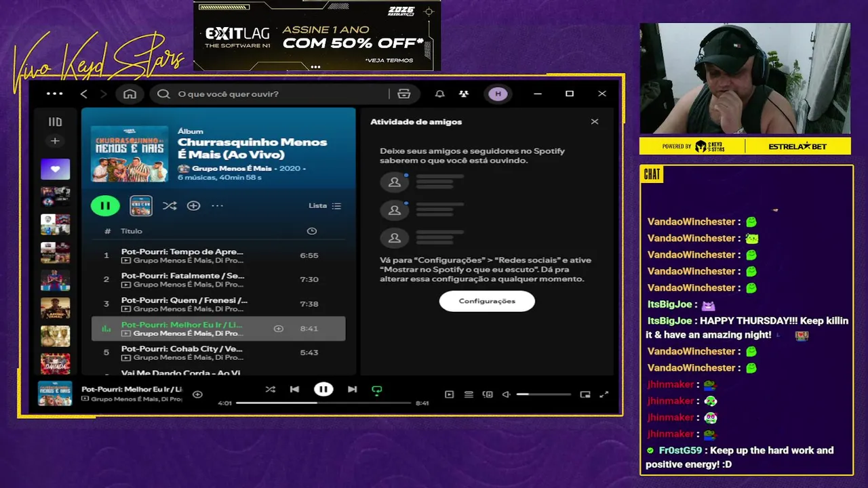Close the 'Atividade de amigos' panel

click(x=595, y=122)
